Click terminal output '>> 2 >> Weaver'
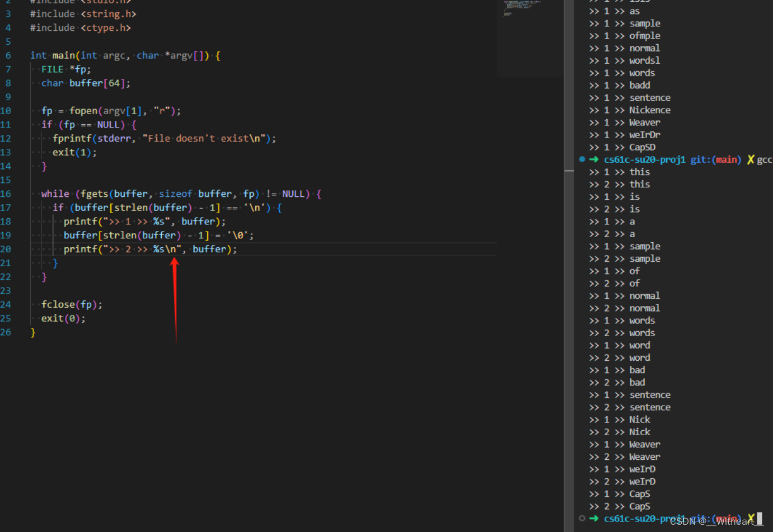The height and width of the screenshot is (532, 773). 625,456
